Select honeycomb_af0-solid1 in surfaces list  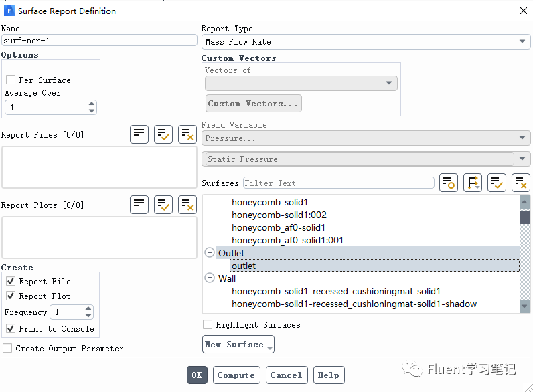pos(279,227)
